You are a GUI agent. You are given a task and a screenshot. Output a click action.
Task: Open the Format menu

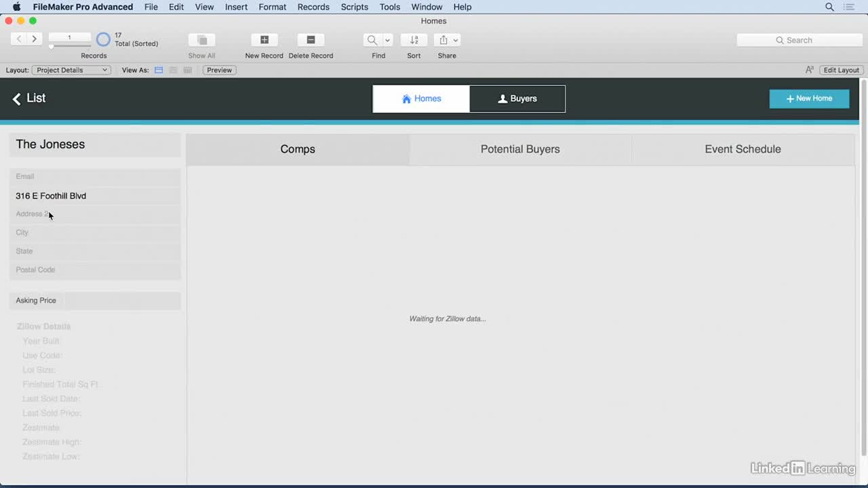pos(273,7)
